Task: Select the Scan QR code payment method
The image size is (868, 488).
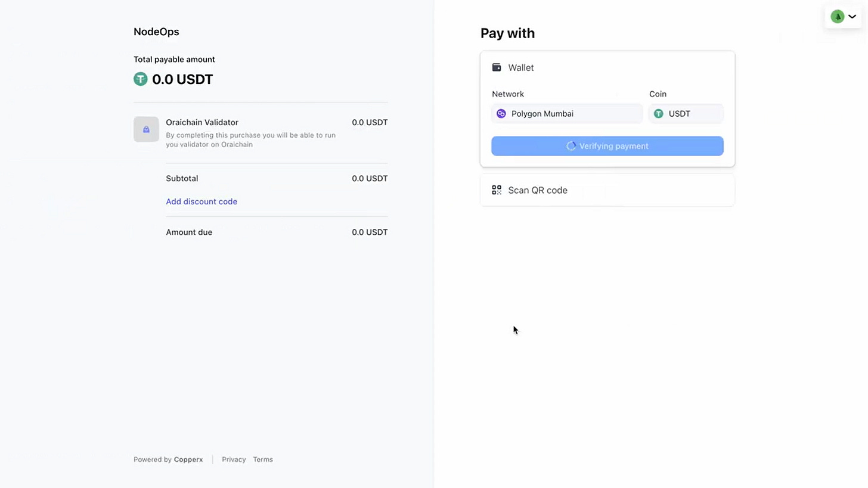Action: tap(607, 189)
